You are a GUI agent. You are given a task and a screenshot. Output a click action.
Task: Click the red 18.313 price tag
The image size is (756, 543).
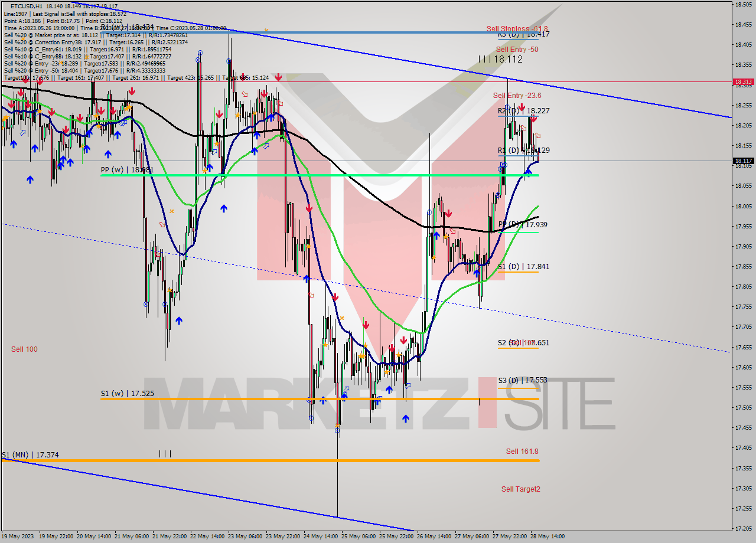pos(743,82)
